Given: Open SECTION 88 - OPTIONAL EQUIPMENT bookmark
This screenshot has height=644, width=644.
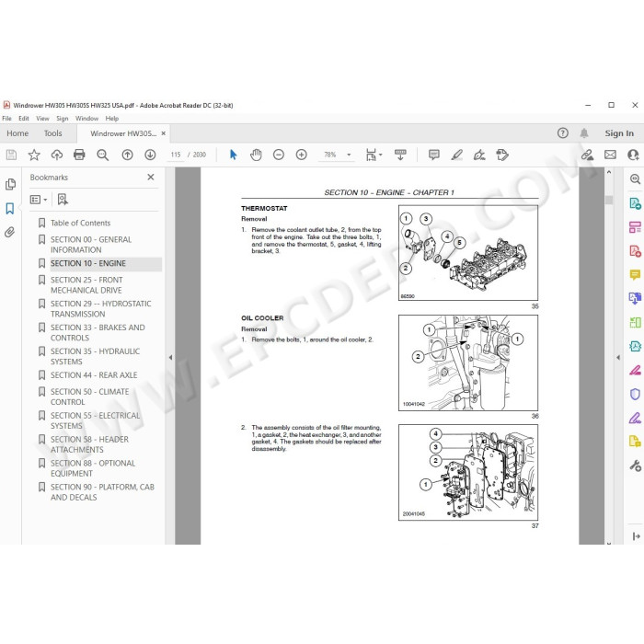Looking at the screenshot, I should pos(93,468).
